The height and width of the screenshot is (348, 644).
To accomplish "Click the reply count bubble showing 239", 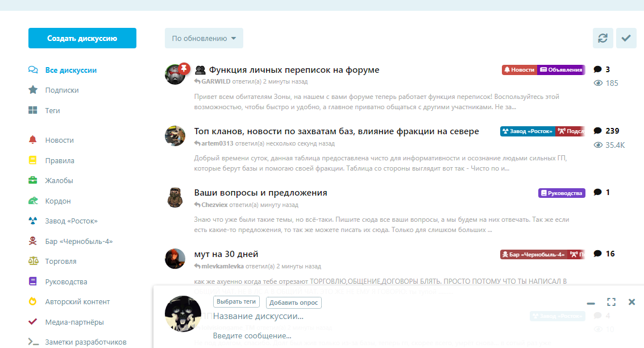I will point(606,131).
